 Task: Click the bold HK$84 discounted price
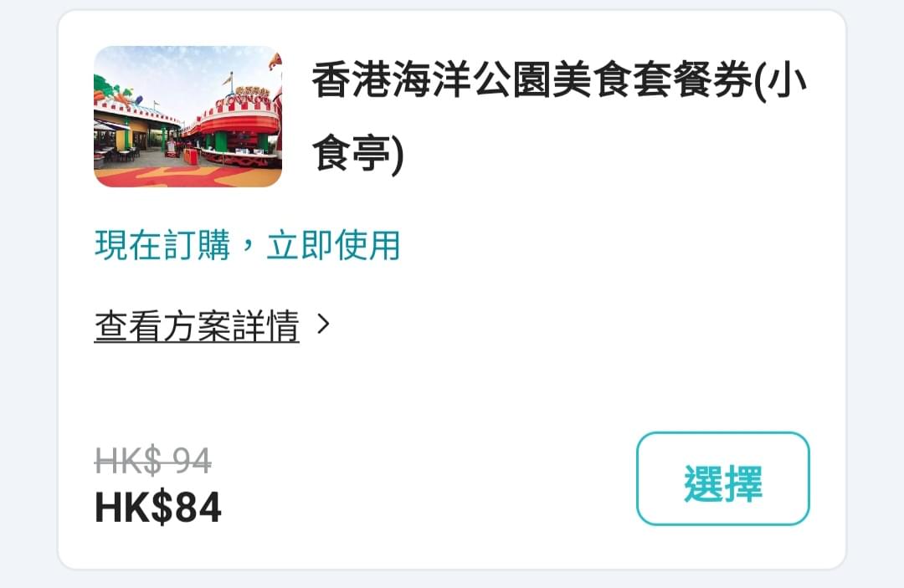pos(158,508)
